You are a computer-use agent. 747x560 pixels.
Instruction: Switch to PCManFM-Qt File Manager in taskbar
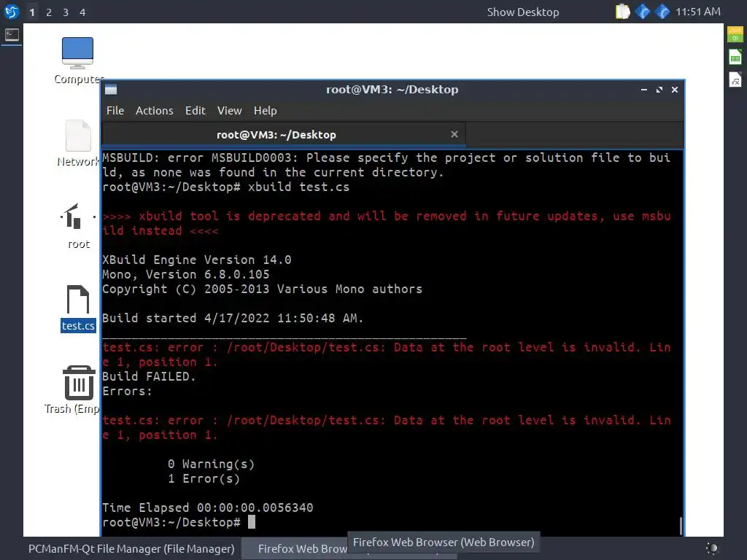point(131,548)
